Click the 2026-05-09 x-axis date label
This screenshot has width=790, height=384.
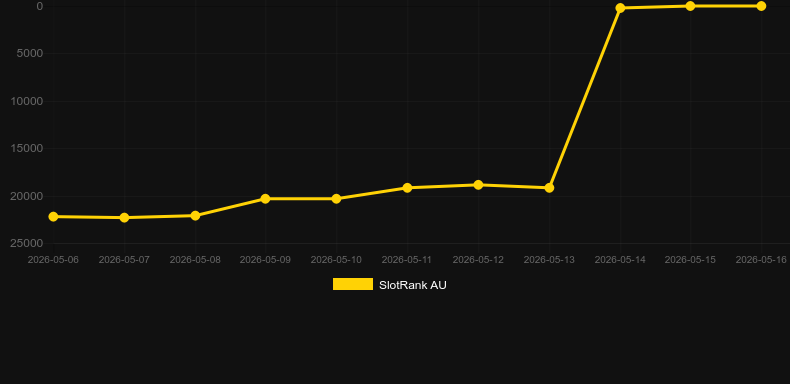click(266, 260)
